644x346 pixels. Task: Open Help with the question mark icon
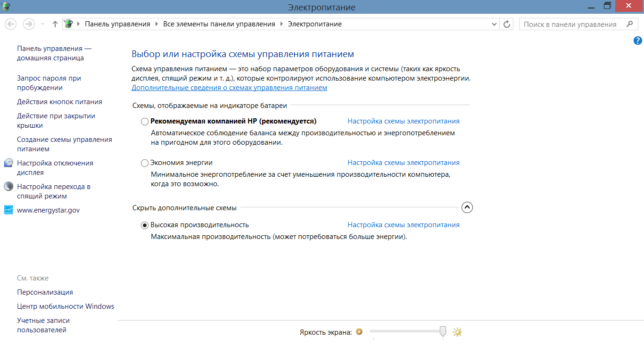pos(638,41)
